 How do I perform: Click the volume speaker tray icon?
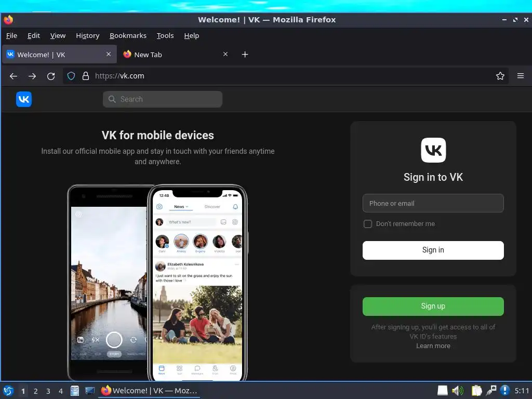tap(458, 391)
